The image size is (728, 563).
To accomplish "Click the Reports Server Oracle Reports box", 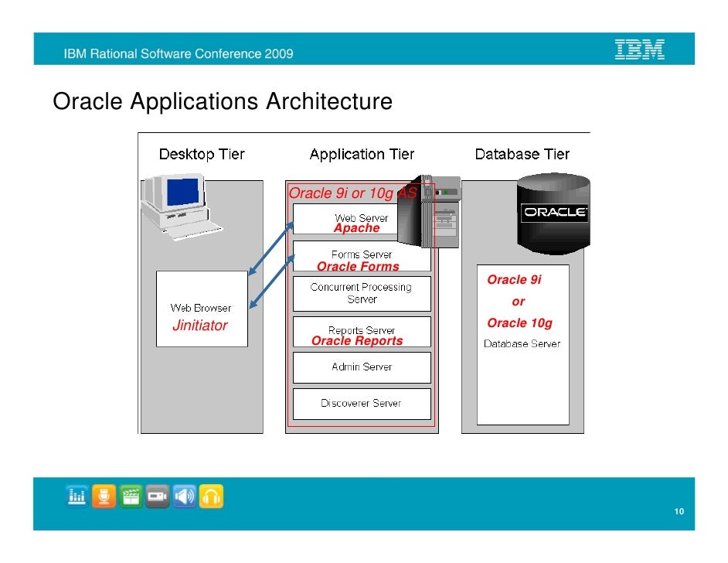I will point(362,332).
